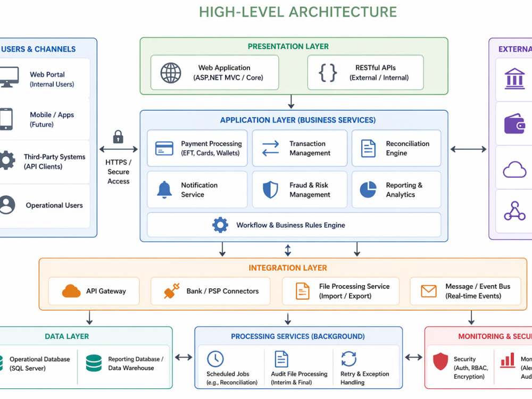Click 'Workflow & Business Rules Engine' text
Image resolution: width=532 pixels, height=399 pixels.
click(291, 225)
